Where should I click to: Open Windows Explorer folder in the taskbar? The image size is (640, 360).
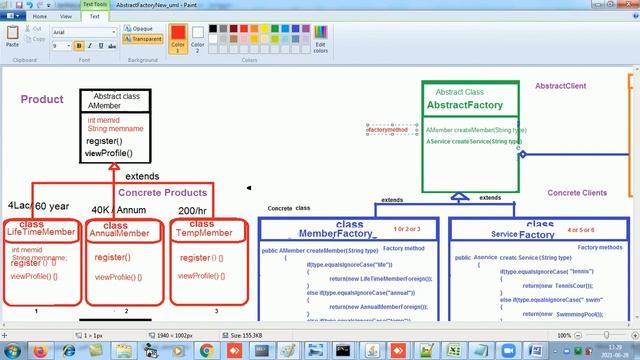124,351
